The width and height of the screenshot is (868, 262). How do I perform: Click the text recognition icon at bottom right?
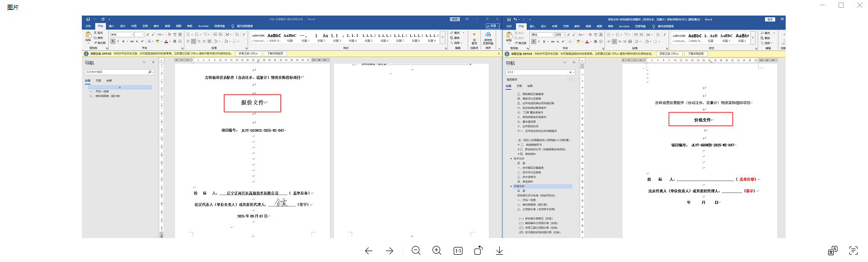tap(853, 251)
